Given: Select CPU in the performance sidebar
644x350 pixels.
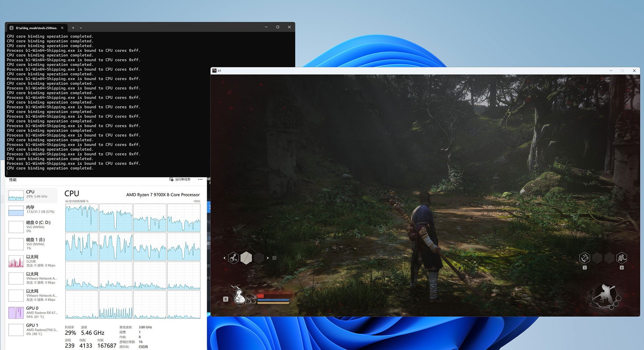Looking at the screenshot, I should pos(32,194).
